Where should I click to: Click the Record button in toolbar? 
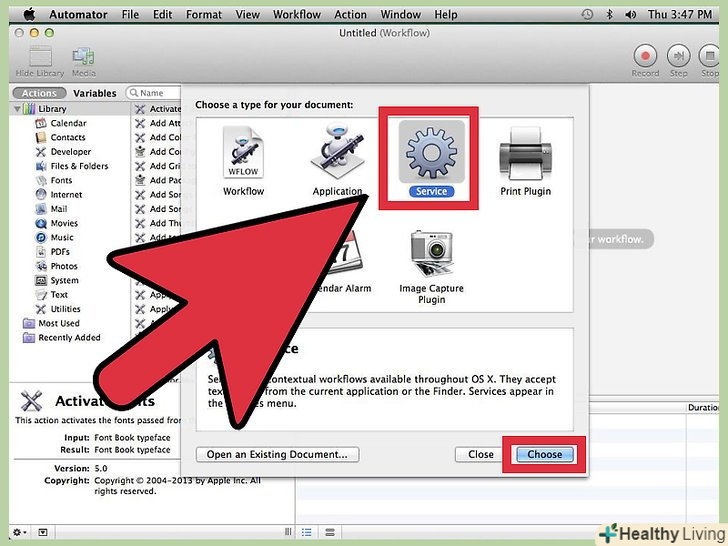(645, 56)
